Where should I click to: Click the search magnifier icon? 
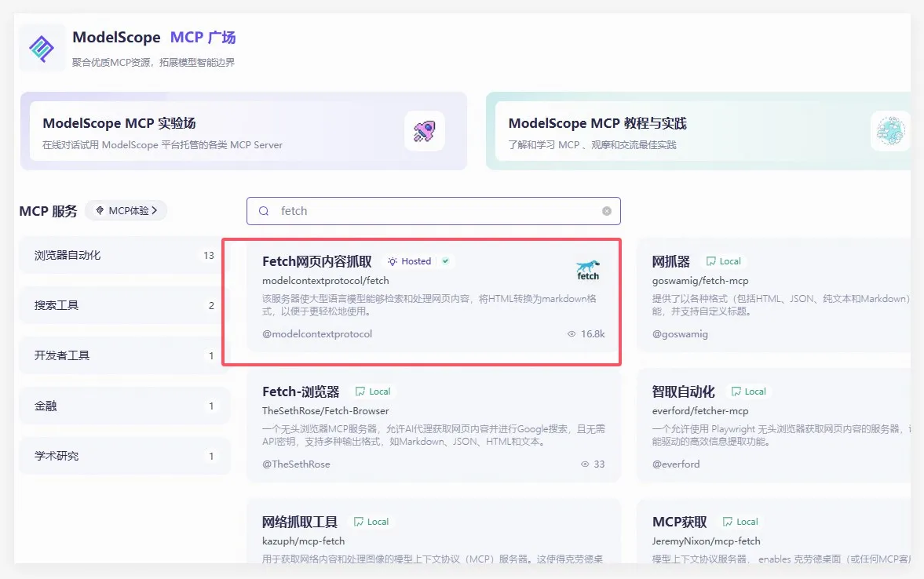[x=264, y=211]
